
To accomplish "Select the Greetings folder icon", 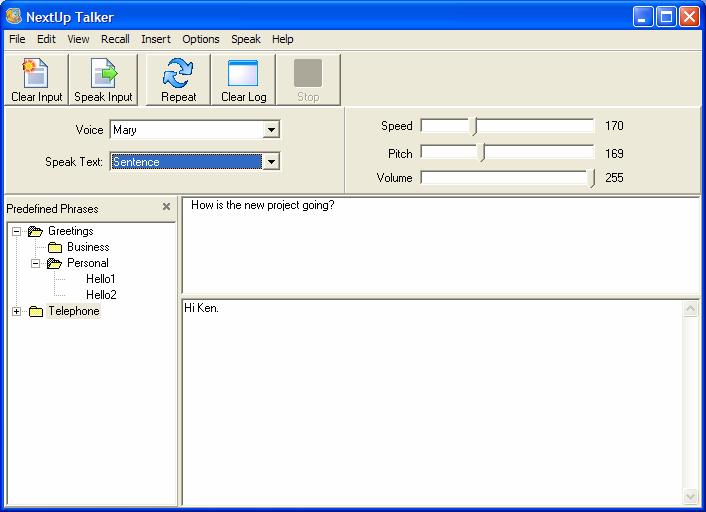I will click(35, 231).
